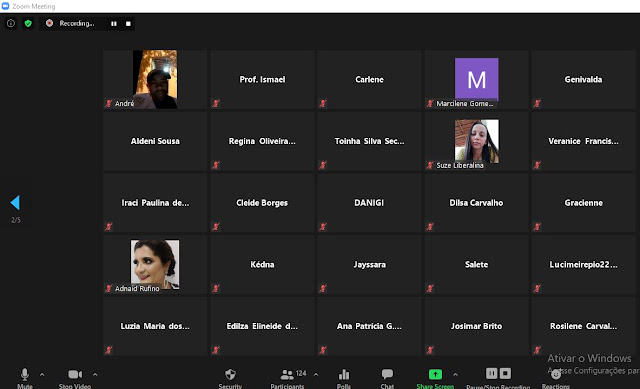This screenshot has width=640, height=389.
Task: Select Ana Patrícia G.... participant tile
Action: (369, 326)
